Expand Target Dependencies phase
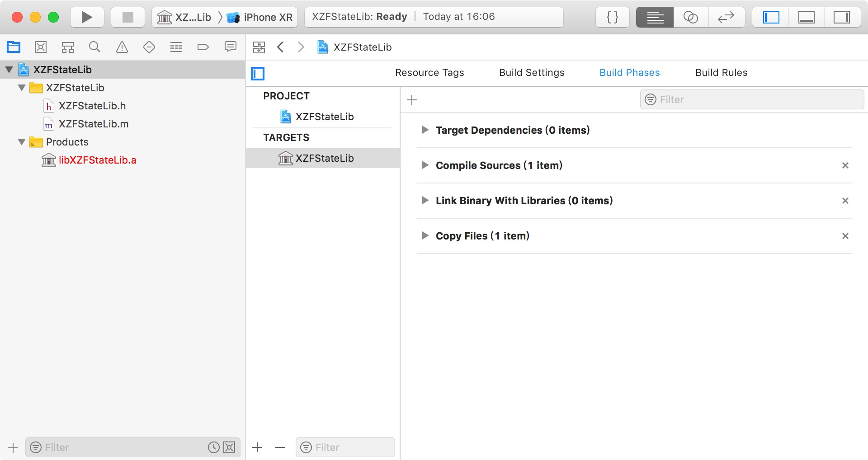Image resolution: width=868 pixels, height=460 pixels. pos(425,130)
